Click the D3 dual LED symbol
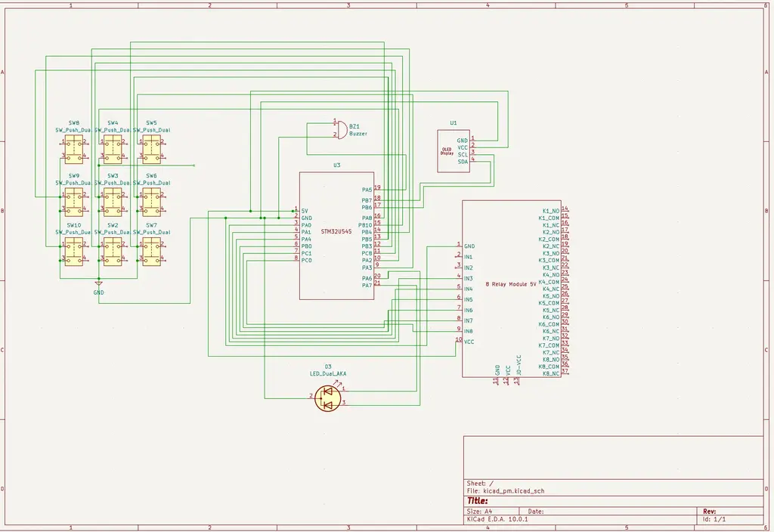 coord(328,398)
